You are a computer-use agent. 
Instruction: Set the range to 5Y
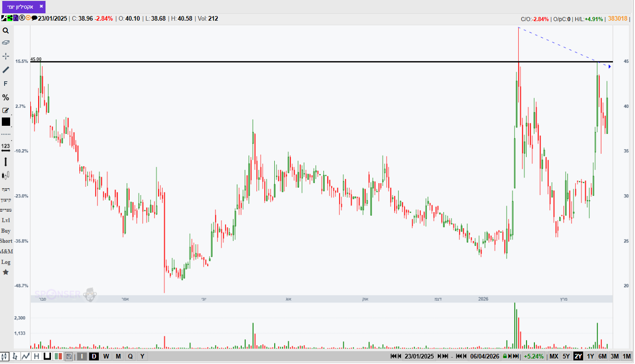(566, 356)
